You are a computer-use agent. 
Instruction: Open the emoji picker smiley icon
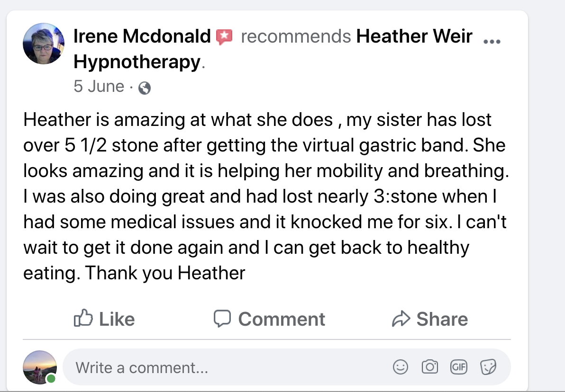pos(401,367)
